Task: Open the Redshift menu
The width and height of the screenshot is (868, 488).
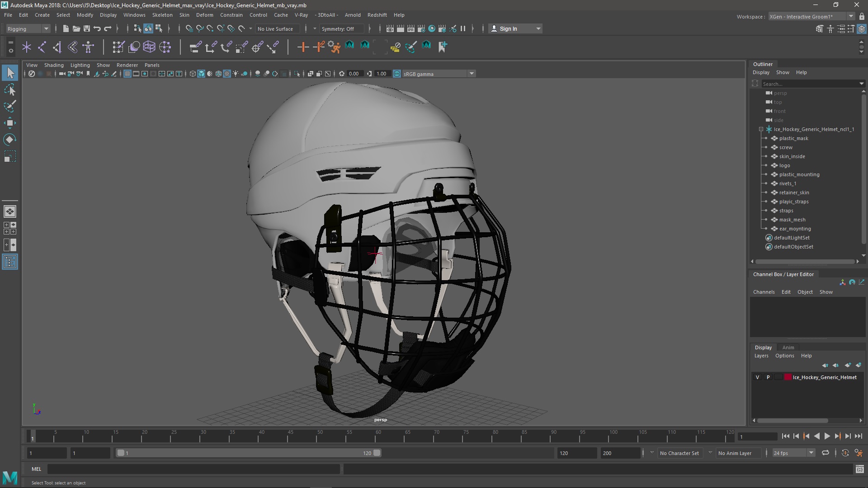Action: pos(377,15)
